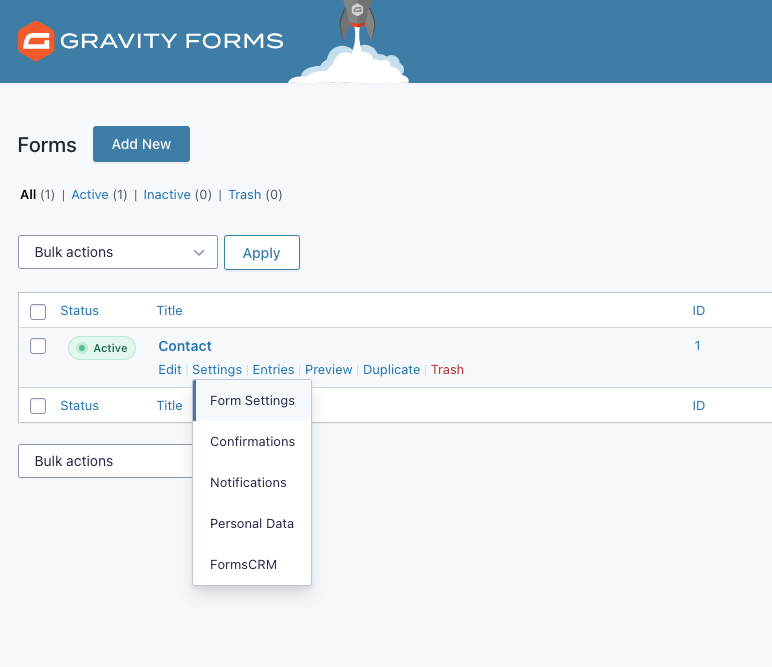772x667 pixels.
Task: Open the bottom Bulk actions dropdown
Action: (x=105, y=461)
